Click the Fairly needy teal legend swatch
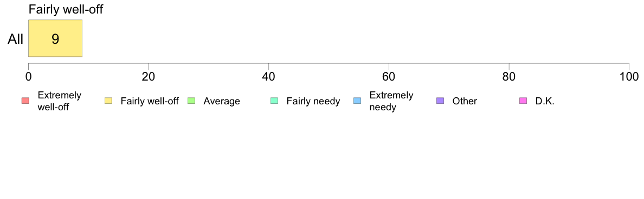 (274, 101)
